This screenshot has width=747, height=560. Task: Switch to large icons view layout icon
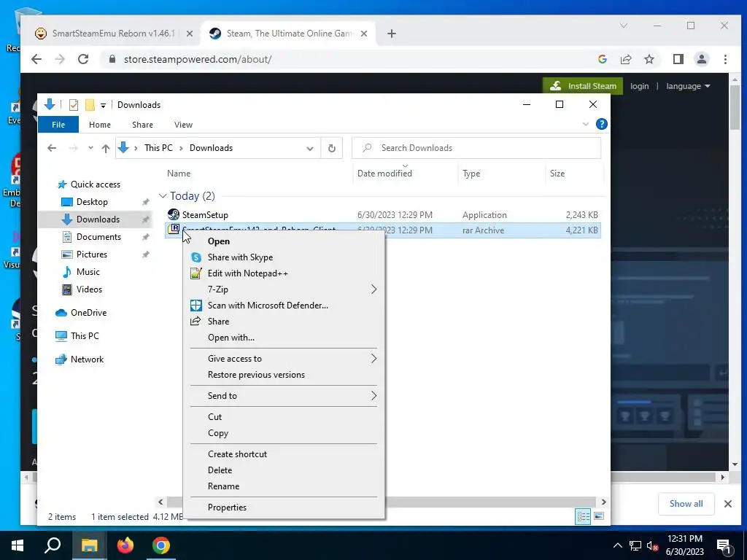599,516
